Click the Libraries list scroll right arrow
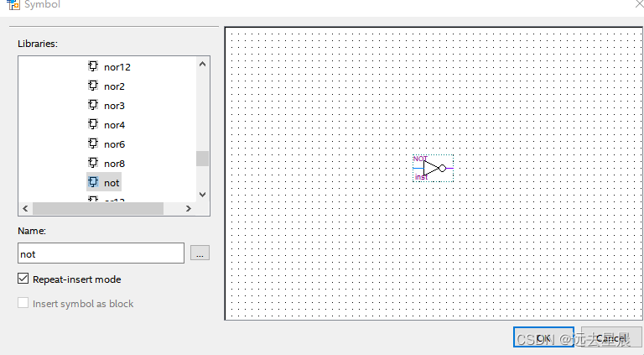The width and height of the screenshot is (644, 355). pos(189,209)
